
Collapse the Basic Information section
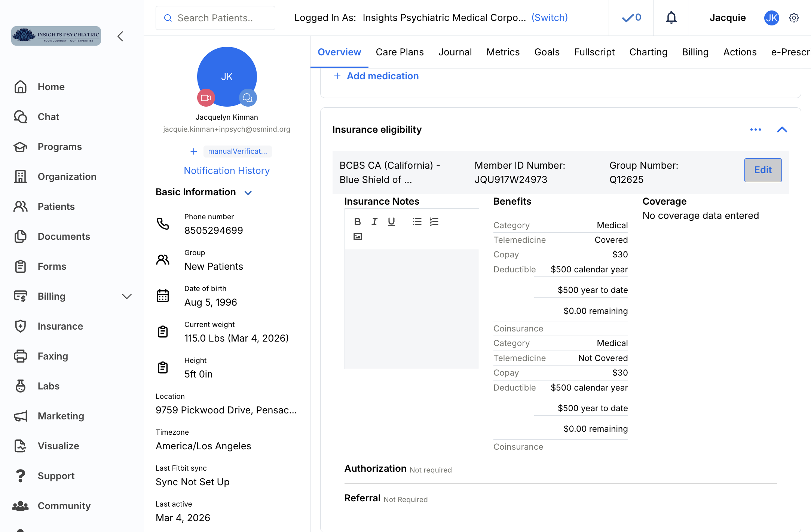pyautogui.click(x=248, y=193)
